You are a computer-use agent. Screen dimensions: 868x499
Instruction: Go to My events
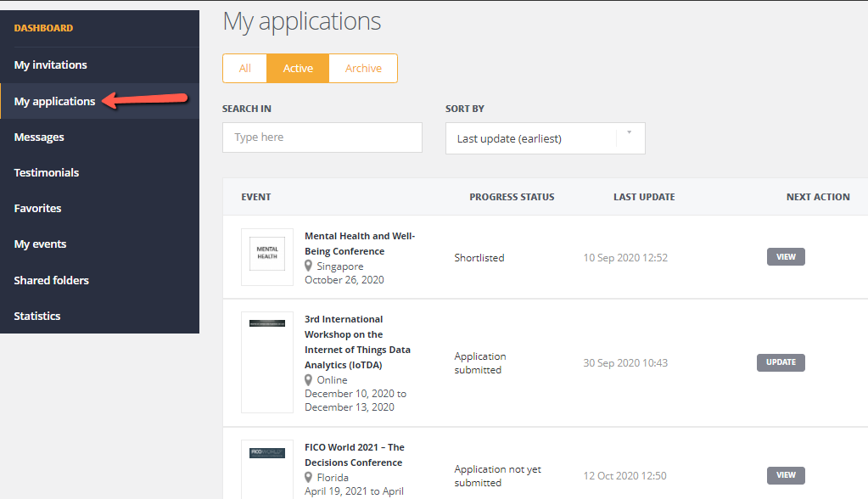pyautogui.click(x=40, y=244)
